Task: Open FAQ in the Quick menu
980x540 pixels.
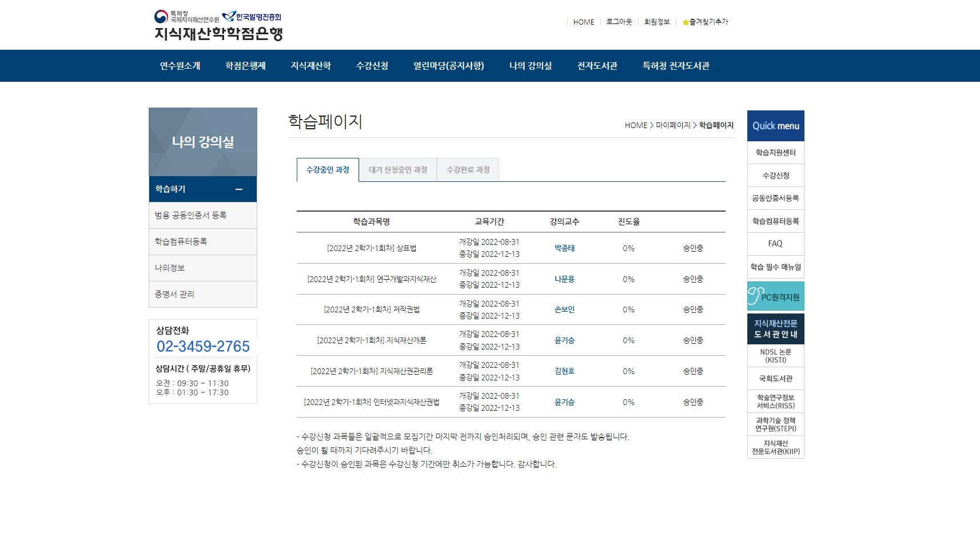Action: click(x=775, y=244)
